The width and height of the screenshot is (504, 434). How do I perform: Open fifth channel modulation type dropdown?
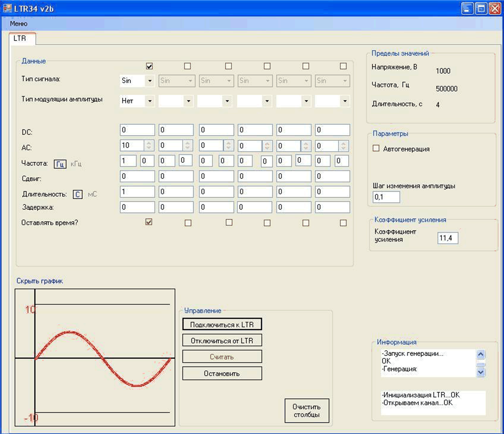[x=294, y=101]
